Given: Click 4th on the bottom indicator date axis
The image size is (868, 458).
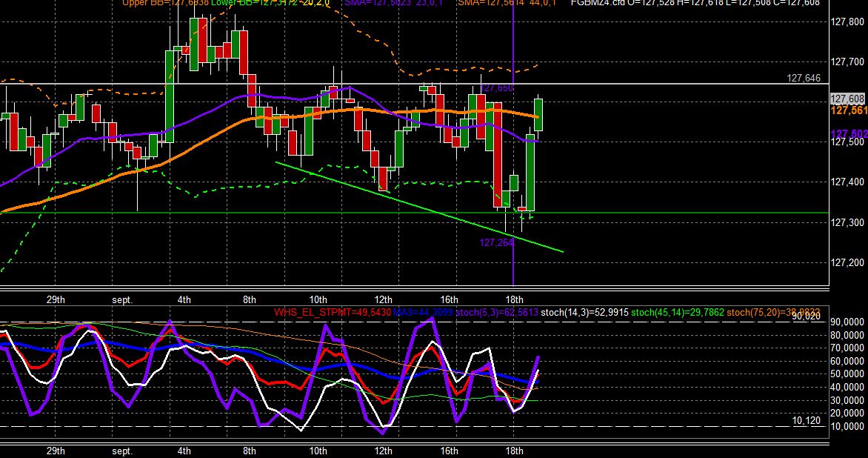Looking at the screenshot, I should click(x=184, y=451).
